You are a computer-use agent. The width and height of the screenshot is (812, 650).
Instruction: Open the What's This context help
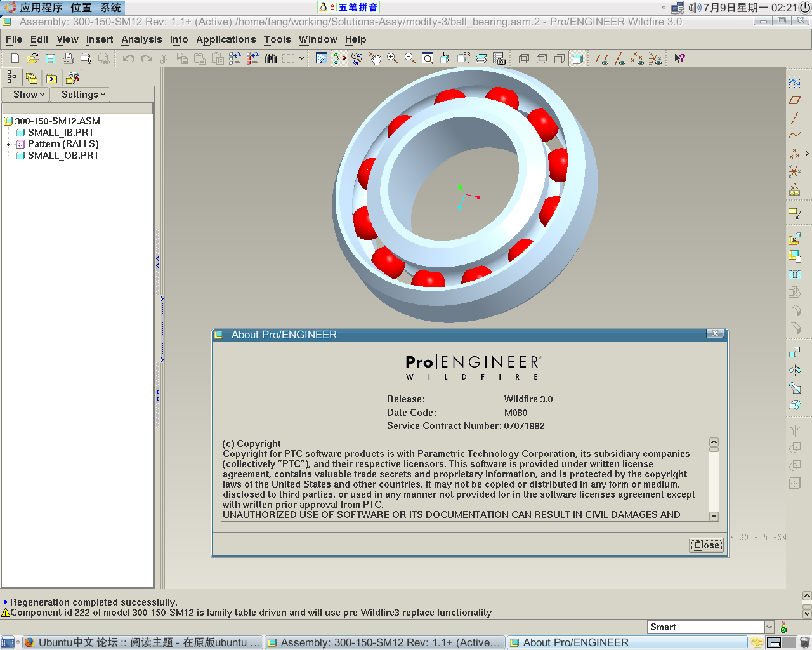pyautogui.click(x=679, y=58)
